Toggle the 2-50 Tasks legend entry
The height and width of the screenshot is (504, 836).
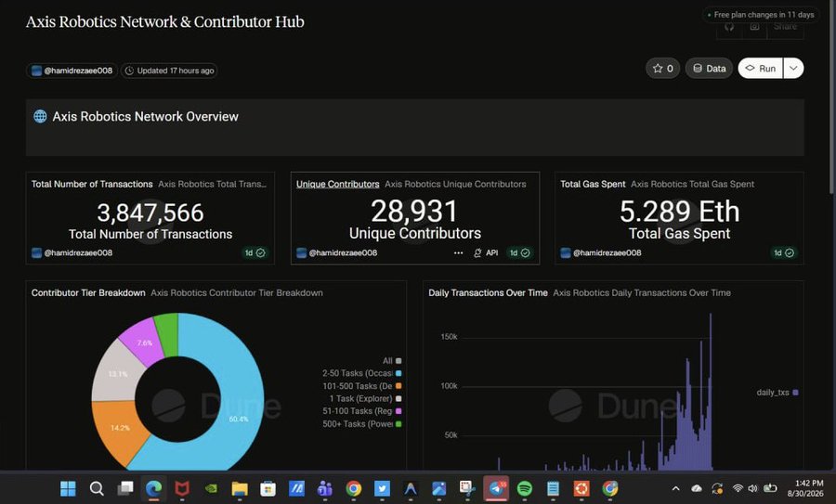(x=362, y=373)
